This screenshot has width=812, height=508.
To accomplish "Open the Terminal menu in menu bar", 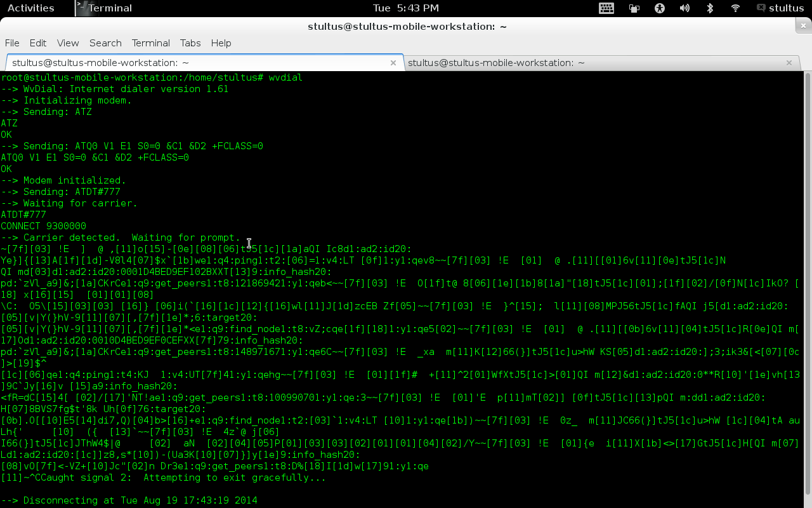I will [151, 43].
